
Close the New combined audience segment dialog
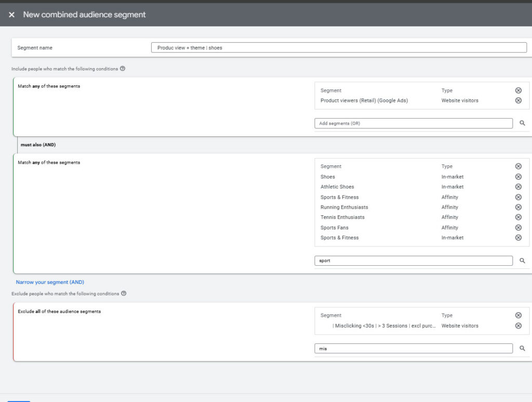(x=11, y=15)
